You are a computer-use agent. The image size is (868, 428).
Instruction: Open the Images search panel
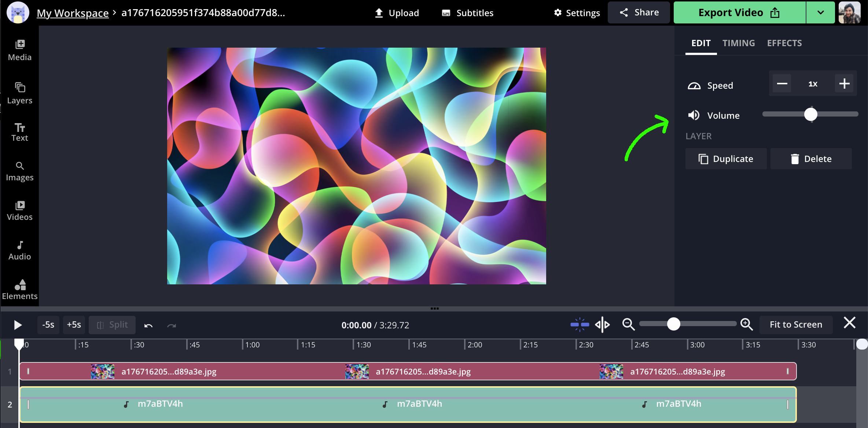[x=19, y=171]
